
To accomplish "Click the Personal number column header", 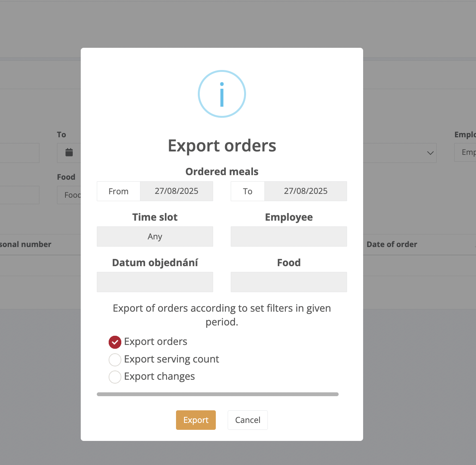I will point(26,244).
